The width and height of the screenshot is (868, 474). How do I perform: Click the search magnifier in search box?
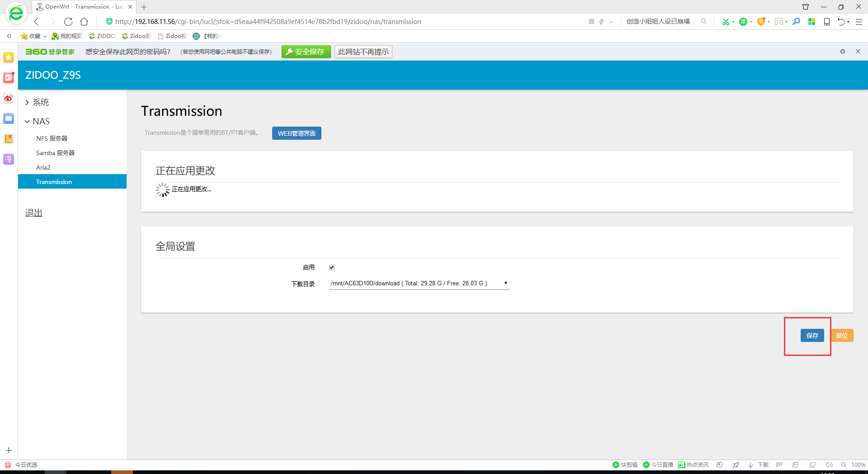tap(703, 21)
